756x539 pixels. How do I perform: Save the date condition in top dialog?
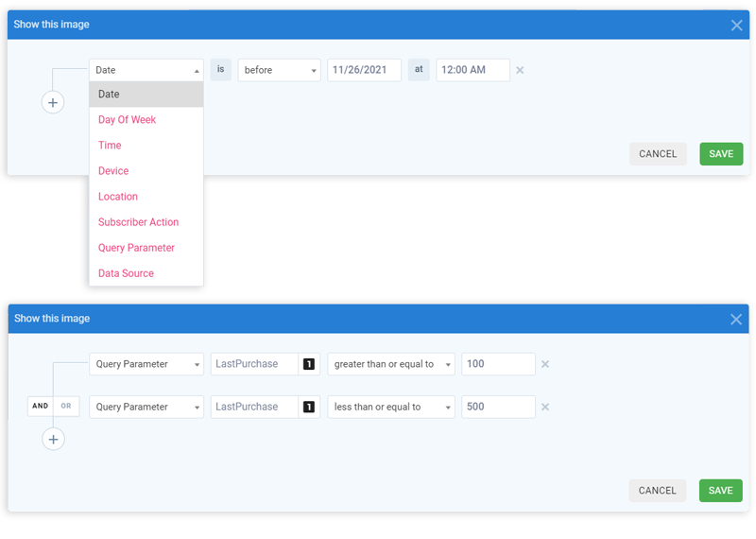pos(721,154)
